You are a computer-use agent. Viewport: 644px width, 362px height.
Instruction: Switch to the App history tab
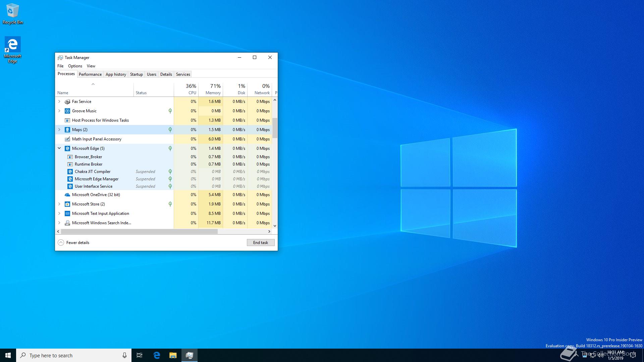[x=116, y=74]
